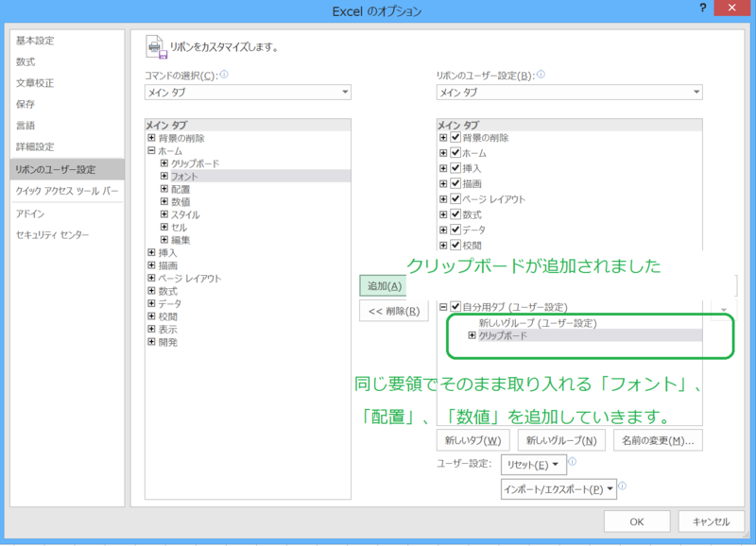This screenshot has height=546, width=756.
Task: Open インポート/エクスポート dropdown button
Action: point(558,489)
